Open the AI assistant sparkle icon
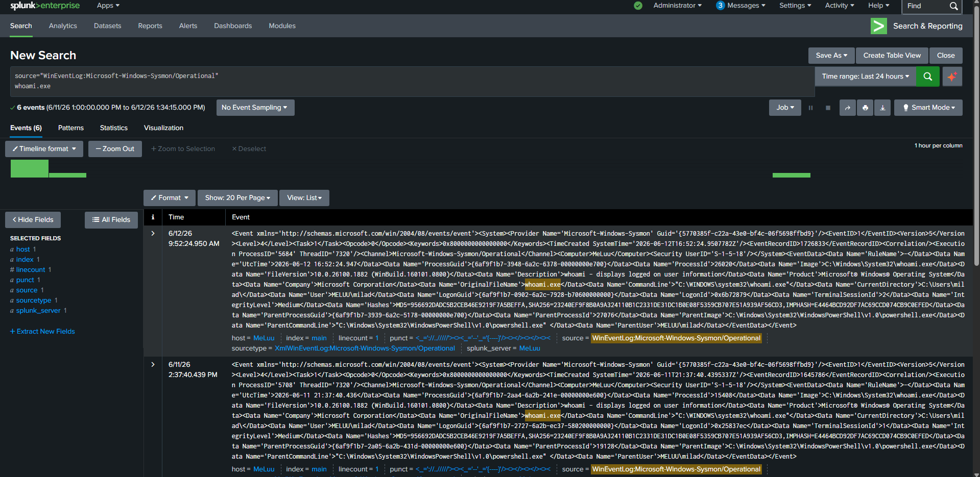Viewport: 980px width, 477px height. [952, 77]
